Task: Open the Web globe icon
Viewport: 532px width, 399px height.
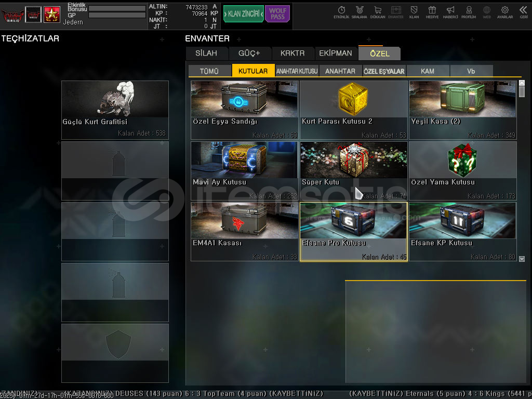Action: click(487, 12)
